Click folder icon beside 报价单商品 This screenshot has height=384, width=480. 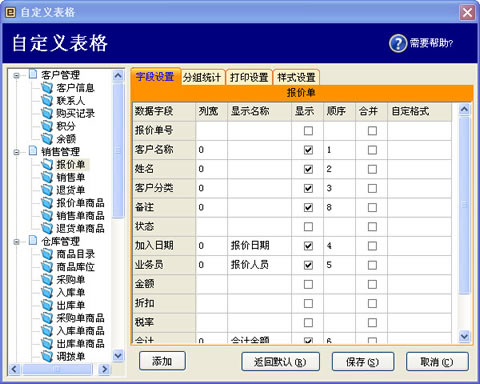click(47, 203)
